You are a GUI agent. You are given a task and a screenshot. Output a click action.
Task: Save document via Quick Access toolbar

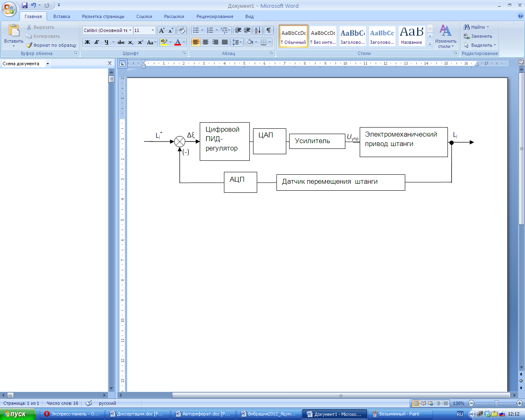pos(25,5)
